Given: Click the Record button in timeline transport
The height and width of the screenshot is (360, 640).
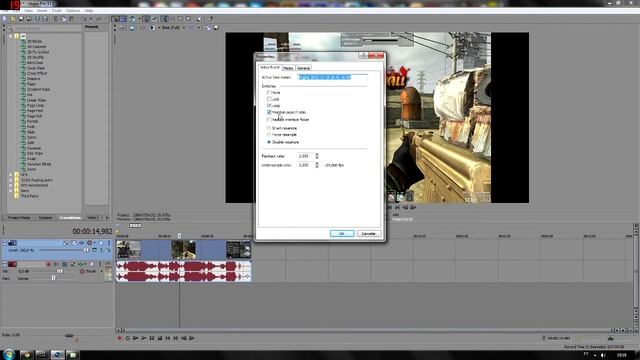Looking at the screenshot, I should pos(120,338).
